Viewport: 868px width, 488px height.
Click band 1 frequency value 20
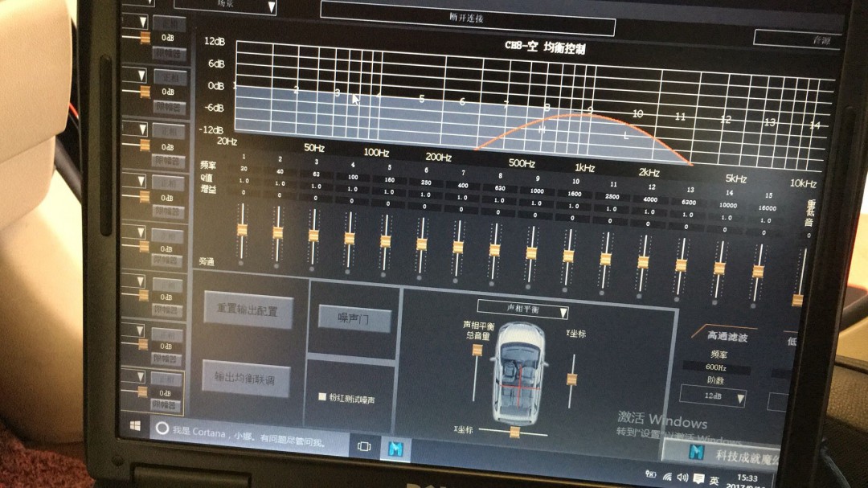(244, 168)
